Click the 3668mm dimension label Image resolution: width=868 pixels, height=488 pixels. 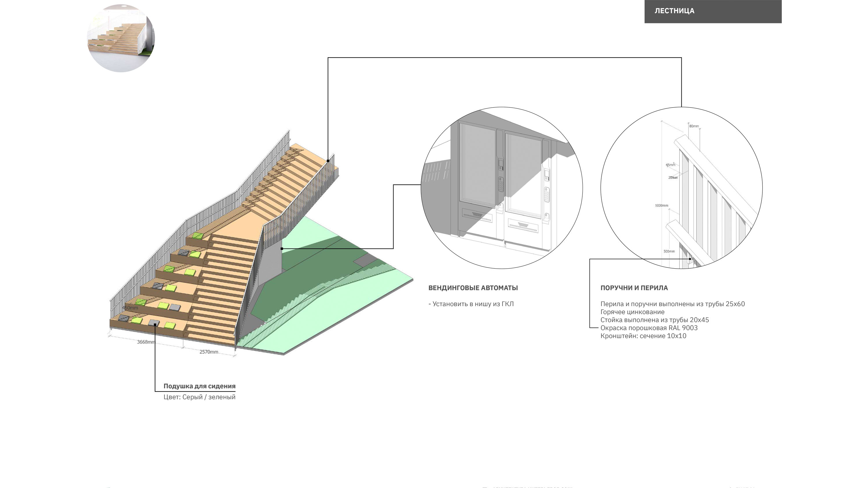point(146,342)
